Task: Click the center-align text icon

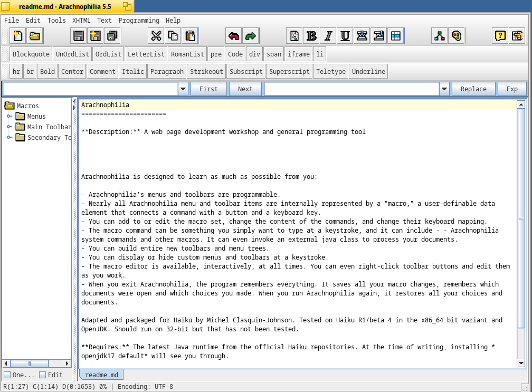Action: coord(362,36)
